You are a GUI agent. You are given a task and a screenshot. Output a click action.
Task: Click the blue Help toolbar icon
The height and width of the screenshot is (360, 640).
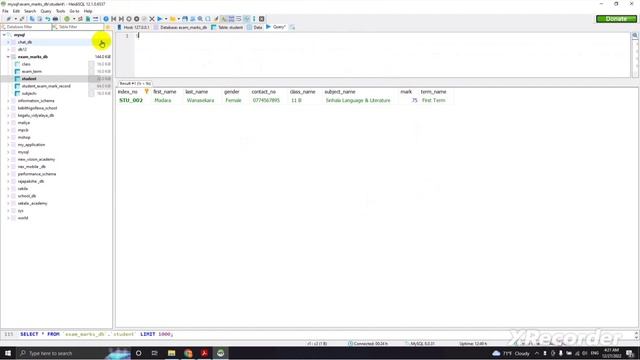(106, 19)
